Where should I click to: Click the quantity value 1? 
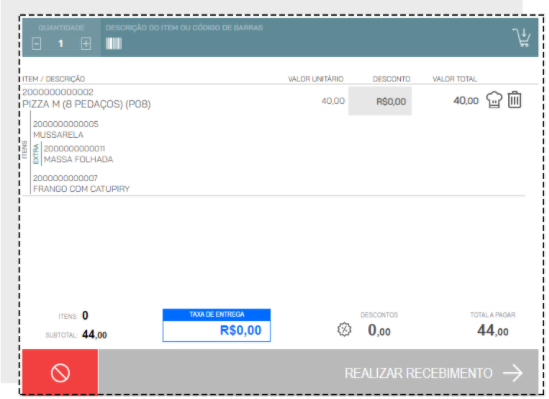point(61,44)
